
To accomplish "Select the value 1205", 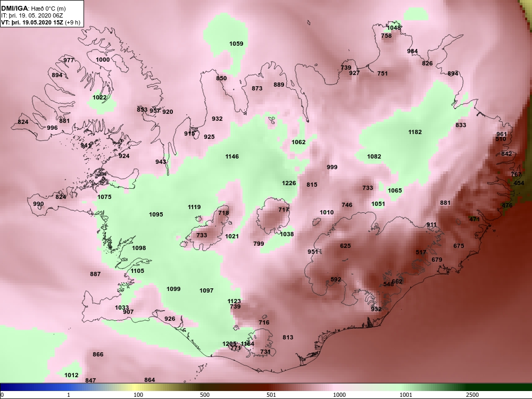I will pyautogui.click(x=229, y=344).
